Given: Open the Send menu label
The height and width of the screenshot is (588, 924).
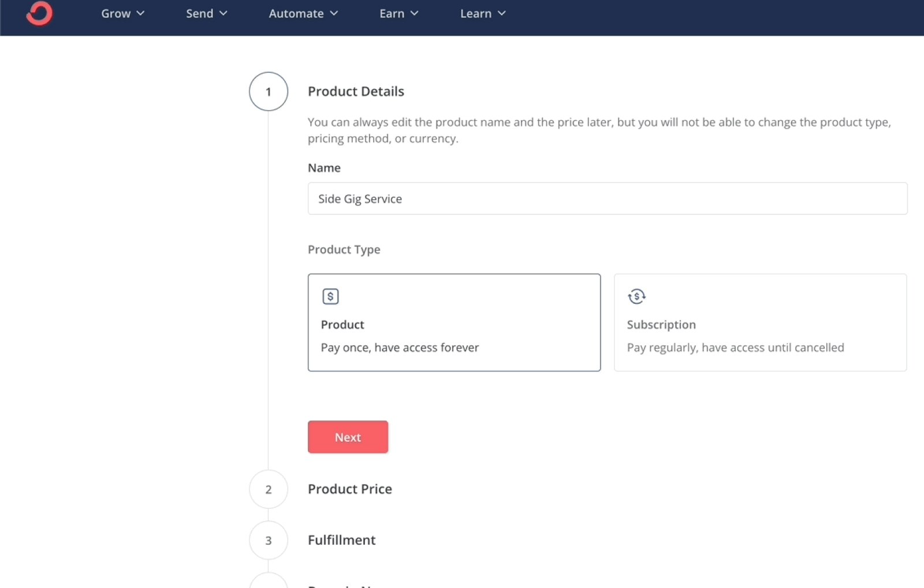Looking at the screenshot, I should [x=200, y=13].
